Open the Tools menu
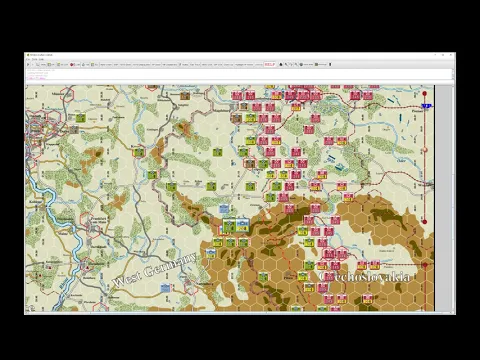Screen dimensions: 480x360 click(x=35, y=59)
